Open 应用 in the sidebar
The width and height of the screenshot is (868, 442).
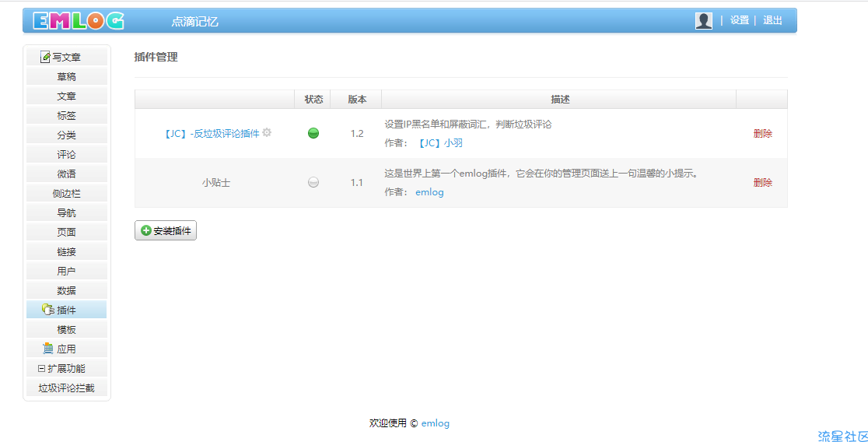[66, 349]
